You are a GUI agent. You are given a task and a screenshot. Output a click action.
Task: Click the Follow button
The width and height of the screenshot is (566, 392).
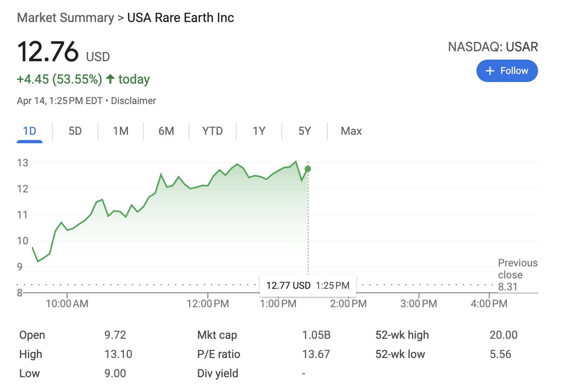click(x=507, y=71)
